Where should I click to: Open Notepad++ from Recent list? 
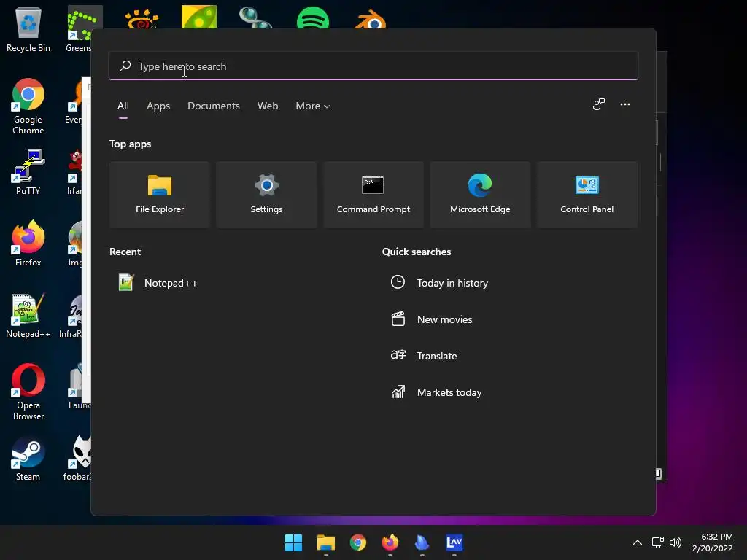click(x=158, y=283)
